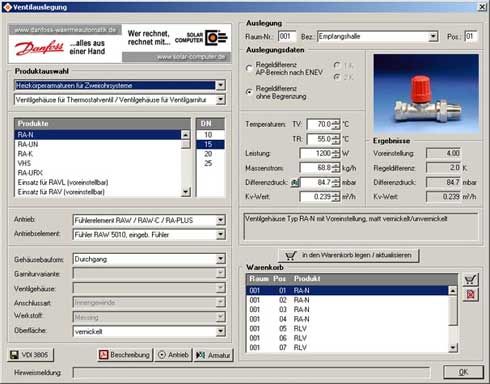Adjust the TR temperature stepper

tap(336, 139)
